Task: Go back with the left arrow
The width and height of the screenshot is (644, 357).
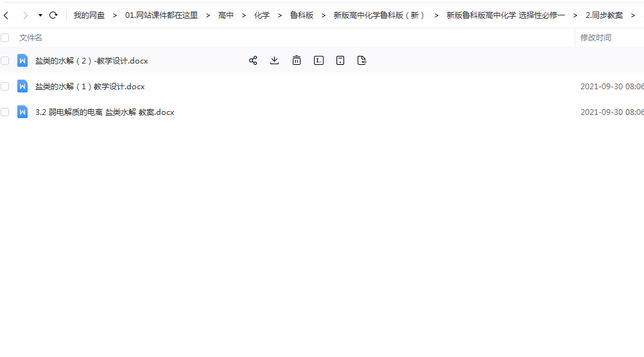Action: point(6,15)
